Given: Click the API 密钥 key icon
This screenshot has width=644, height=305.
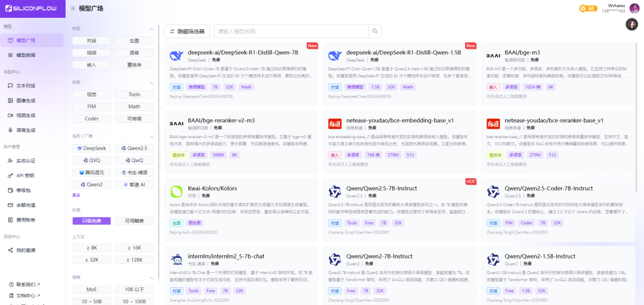Looking at the screenshot, I should click(11, 175).
